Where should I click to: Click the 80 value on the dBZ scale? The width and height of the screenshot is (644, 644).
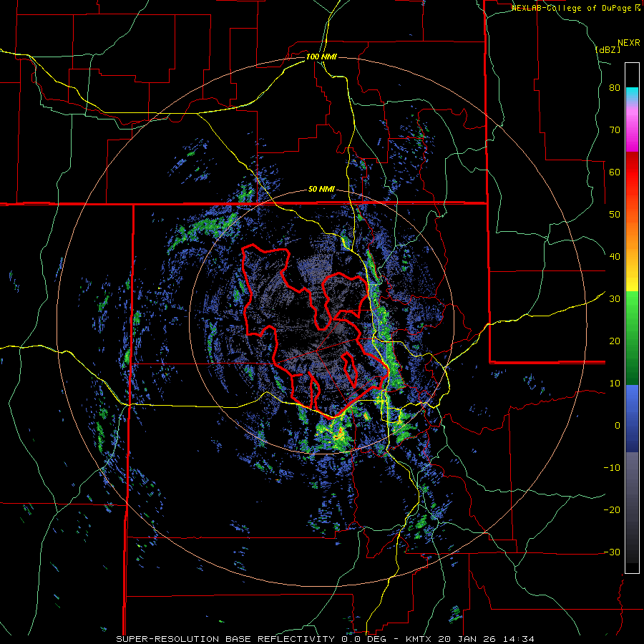(615, 88)
